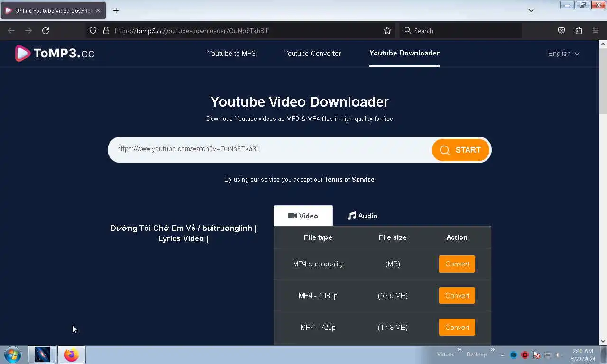Select Youtube Downloader menu item
This screenshot has width=607, height=364.
(405, 53)
